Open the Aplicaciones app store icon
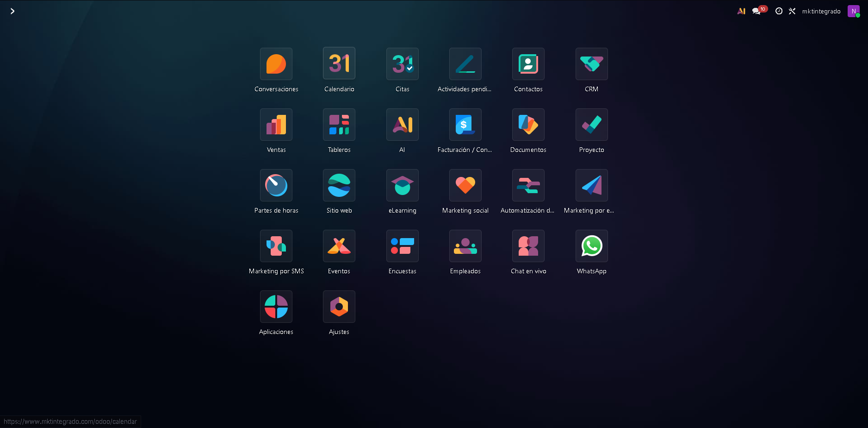Viewport: 868px width, 428px height. tap(276, 307)
